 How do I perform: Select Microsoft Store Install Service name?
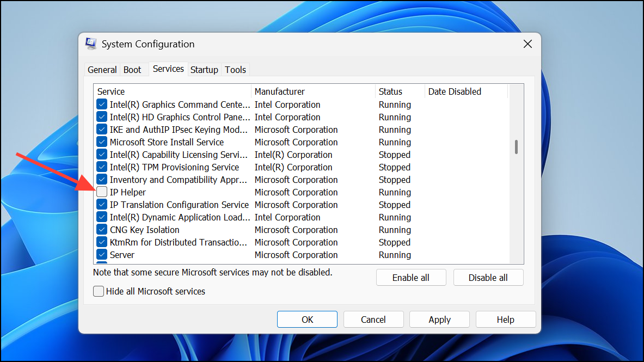(167, 143)
